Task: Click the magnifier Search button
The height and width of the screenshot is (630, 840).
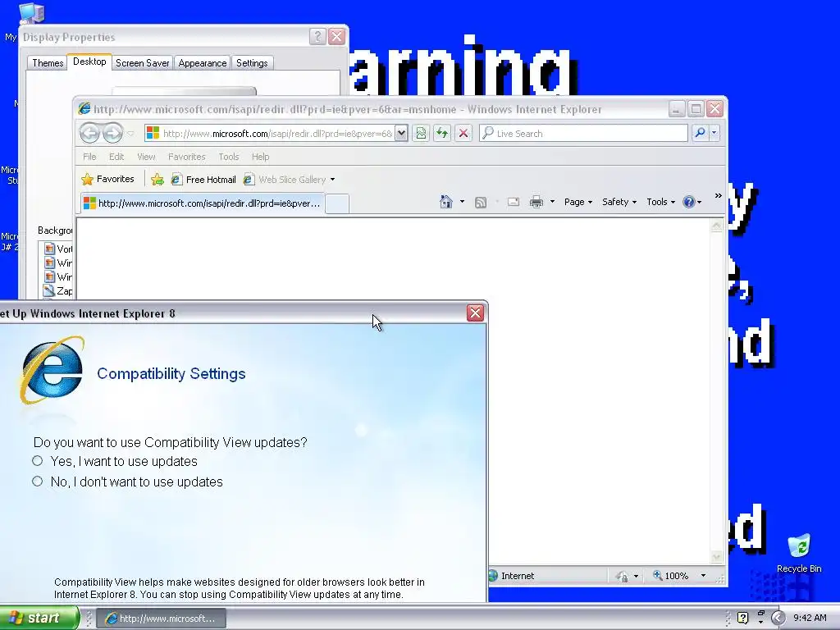Action: [x=700, y=133]
